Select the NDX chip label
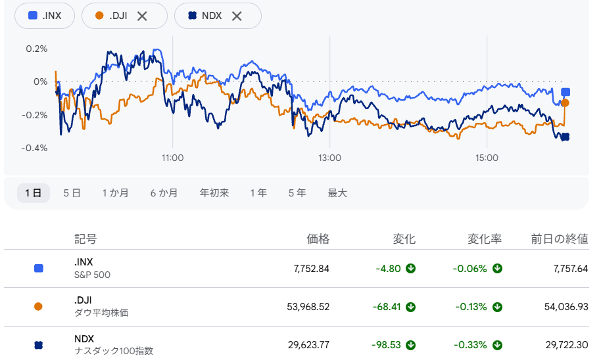Viewport: 601px width, 364px height. tap(212, 16)
